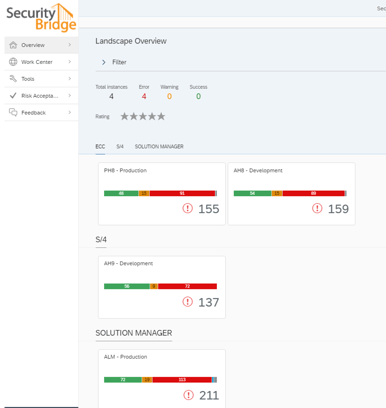Switch to the ECC tab
This screenshot has width=386, height=408.
(100, 146)
